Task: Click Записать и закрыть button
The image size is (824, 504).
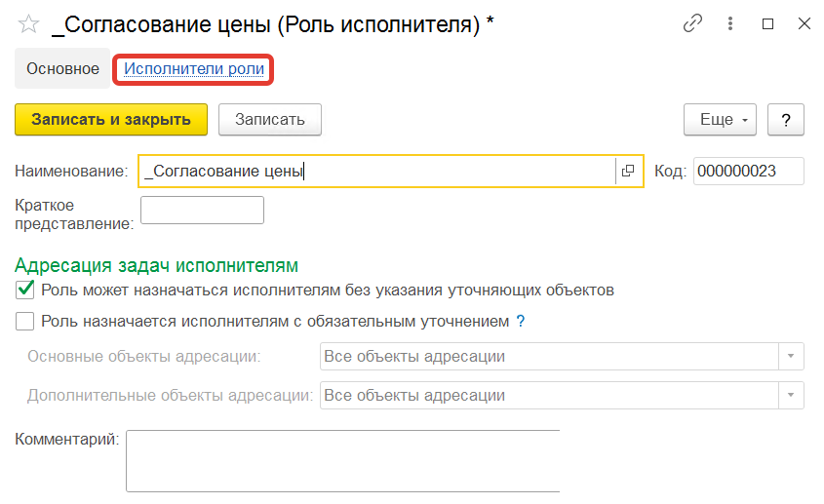Action: click(111, 120)
